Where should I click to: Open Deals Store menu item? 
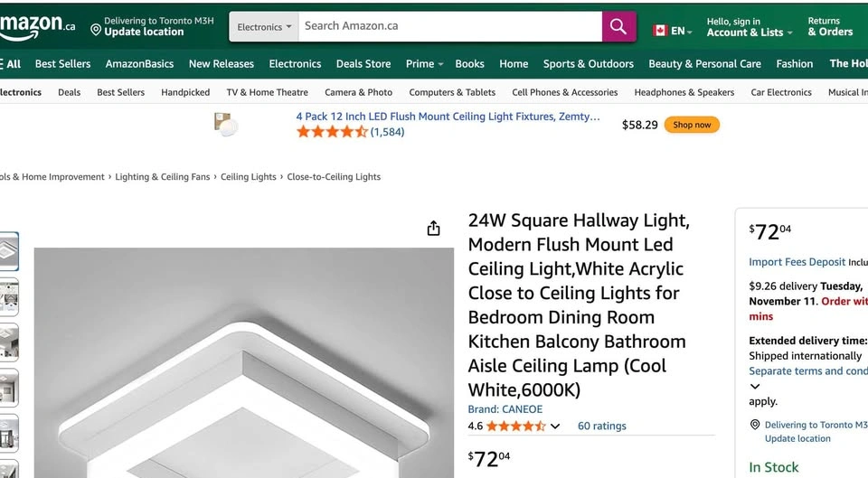coord(363,64)
